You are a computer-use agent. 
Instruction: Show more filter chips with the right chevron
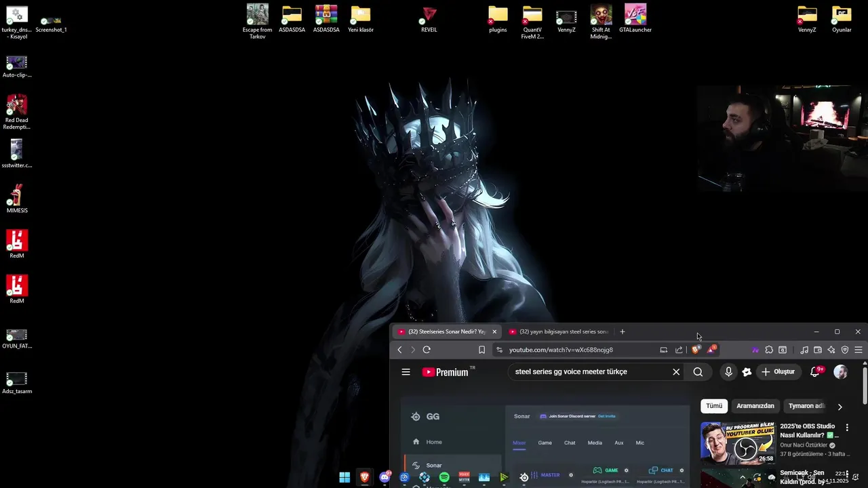point(840,407)
